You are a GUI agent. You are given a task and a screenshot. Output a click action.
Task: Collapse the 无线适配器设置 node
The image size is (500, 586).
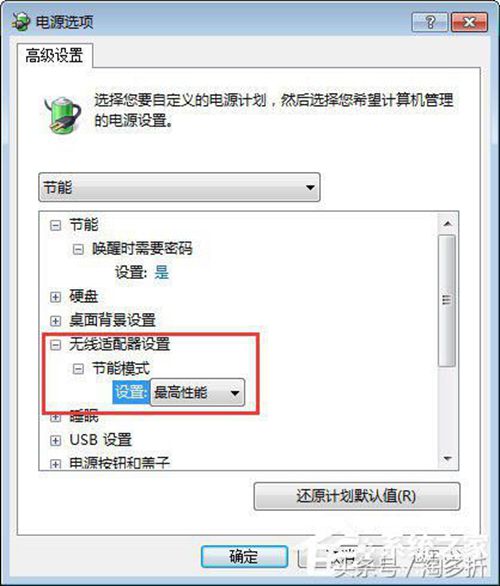coord(55,345)
